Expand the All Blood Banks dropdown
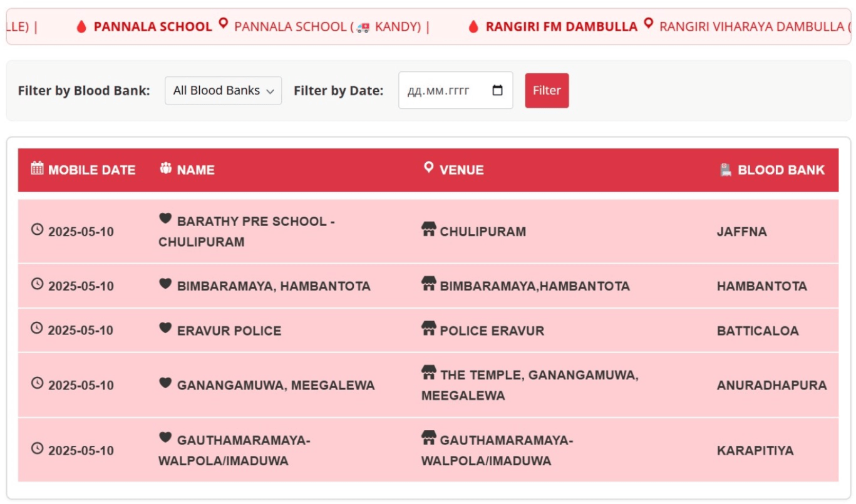The width and height of the screenshot is (856, 504). (x=223, y=91)
